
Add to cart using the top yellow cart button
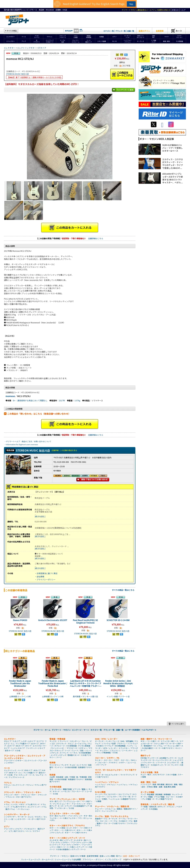tap(122, 74)
